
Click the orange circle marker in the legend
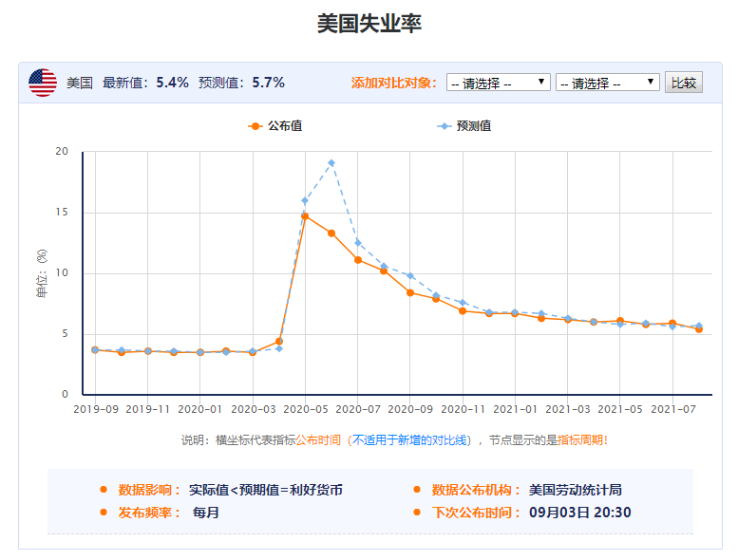click(255, 126)
